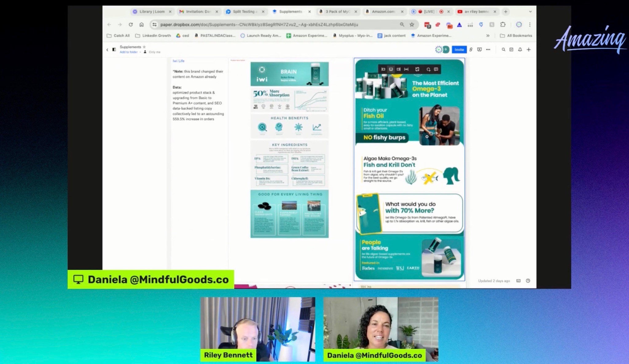The height and width of the screenshot is (364, 629).
Task: Open the browser profile avatar
Action: [519, 25]
